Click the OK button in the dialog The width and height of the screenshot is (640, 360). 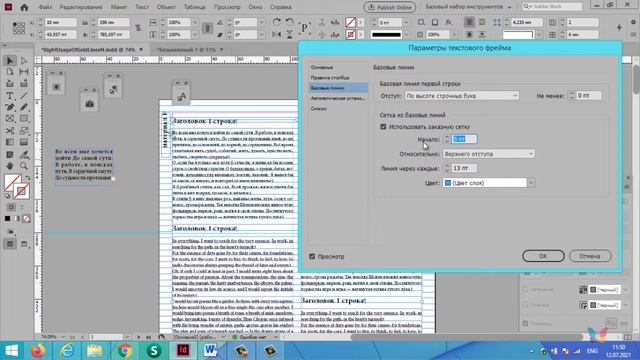tap(543, 256)
